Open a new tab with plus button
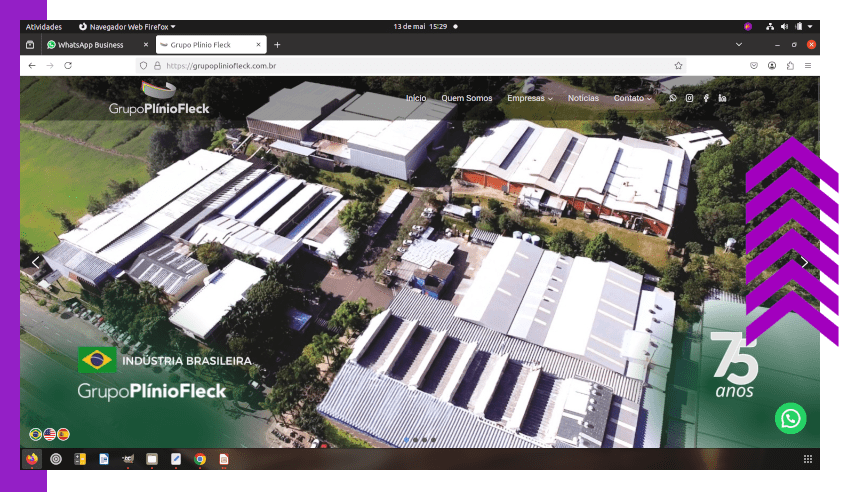Image resolution: width=841 pixels, height=492 pixels. [x=277, y=45]
